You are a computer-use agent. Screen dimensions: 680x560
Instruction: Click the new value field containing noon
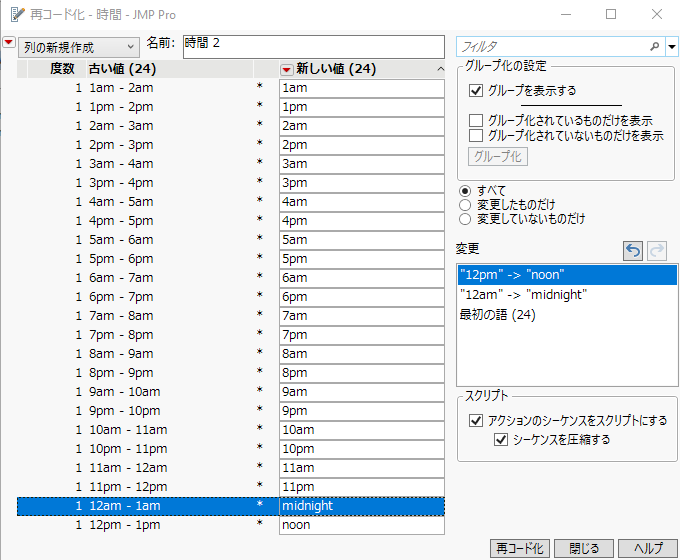tap(360, 525)
